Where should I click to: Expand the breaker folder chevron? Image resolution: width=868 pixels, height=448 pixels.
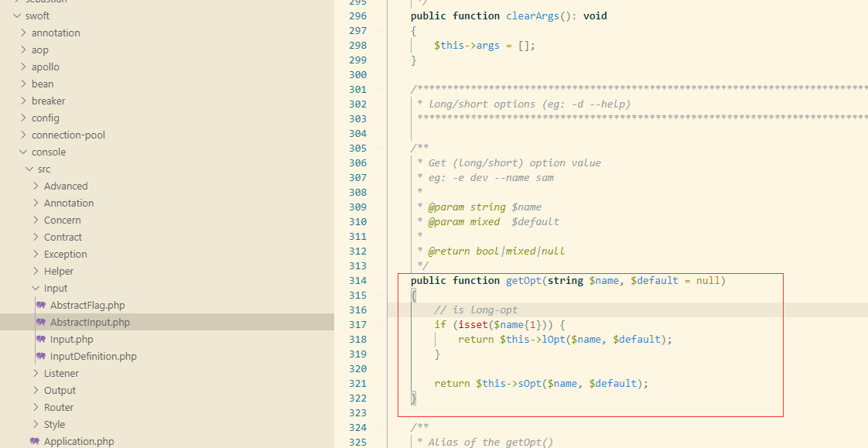click(23, 101)
